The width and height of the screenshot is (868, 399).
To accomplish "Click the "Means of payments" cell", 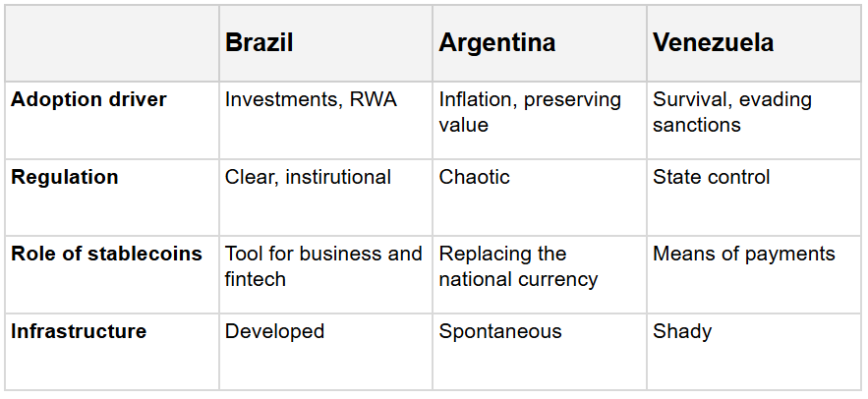I will (x=744, y=255).
